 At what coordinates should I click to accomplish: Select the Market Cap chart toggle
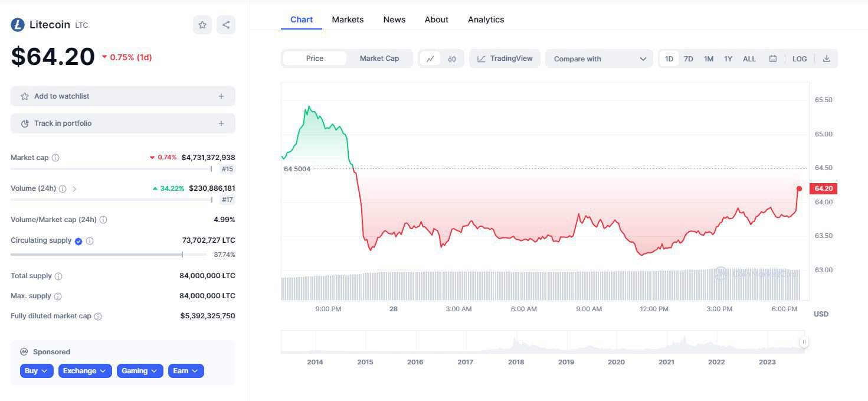(379, 58)
